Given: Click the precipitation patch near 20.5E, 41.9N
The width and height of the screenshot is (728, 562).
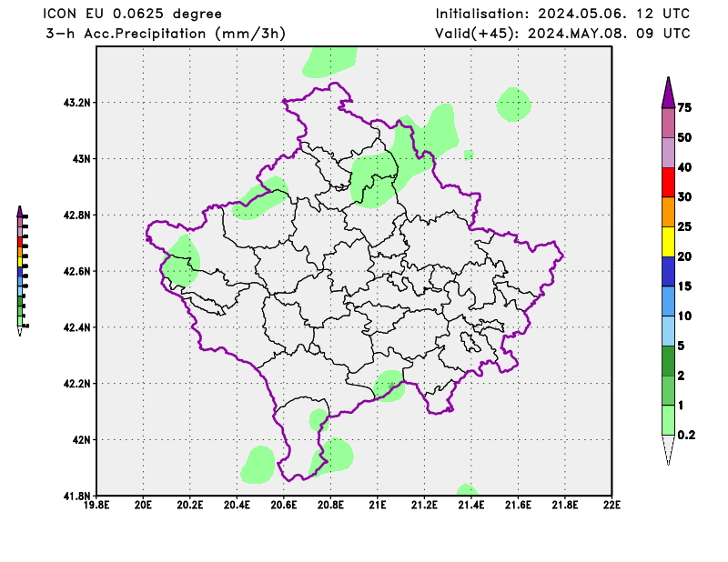Looking at the screenshot, I should pyautogui.click(x=258, y=465).
